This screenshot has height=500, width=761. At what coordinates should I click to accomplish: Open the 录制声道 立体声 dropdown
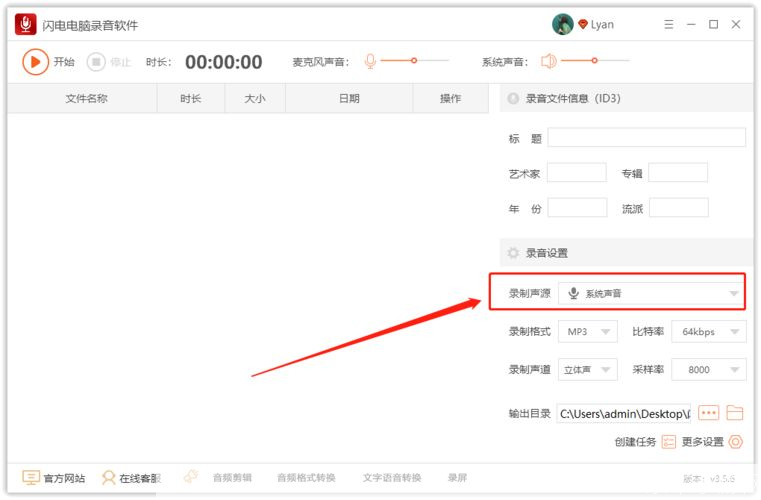588,370
